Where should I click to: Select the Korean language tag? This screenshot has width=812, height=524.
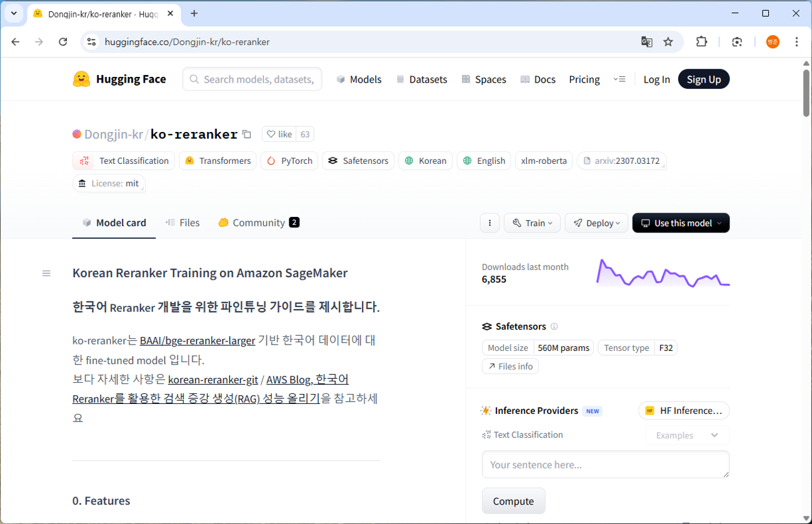[426, 161]
